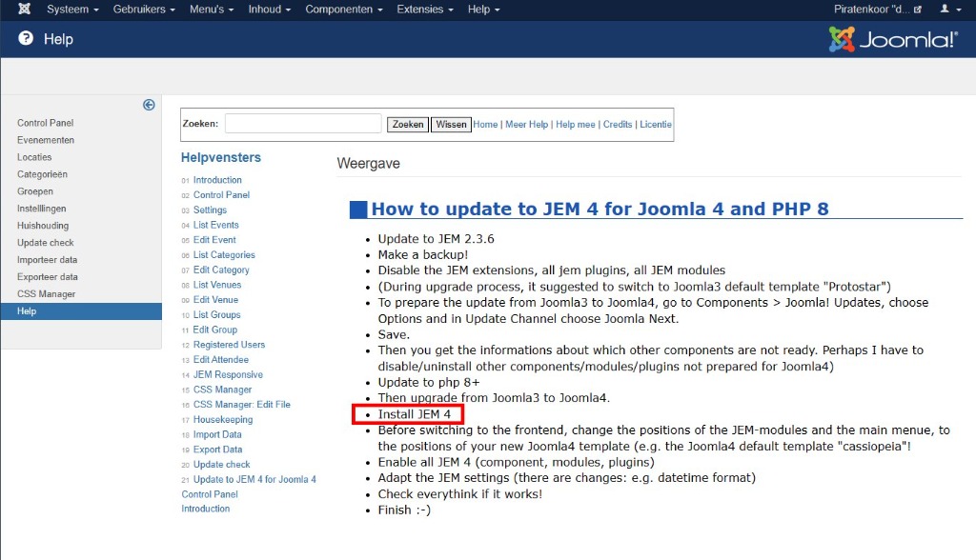Select Update check in sidebar

46,243
